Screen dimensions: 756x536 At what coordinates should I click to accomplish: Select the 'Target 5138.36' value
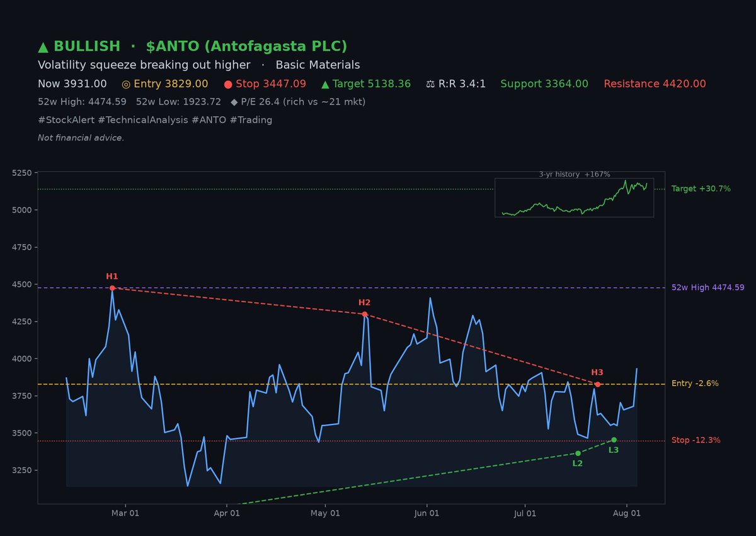pos(373,84)
